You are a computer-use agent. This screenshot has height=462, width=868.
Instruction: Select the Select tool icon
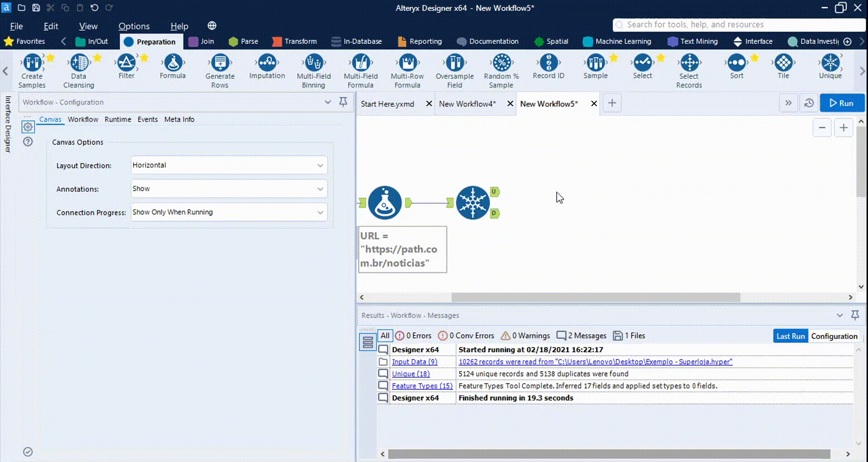pos(642,62)
